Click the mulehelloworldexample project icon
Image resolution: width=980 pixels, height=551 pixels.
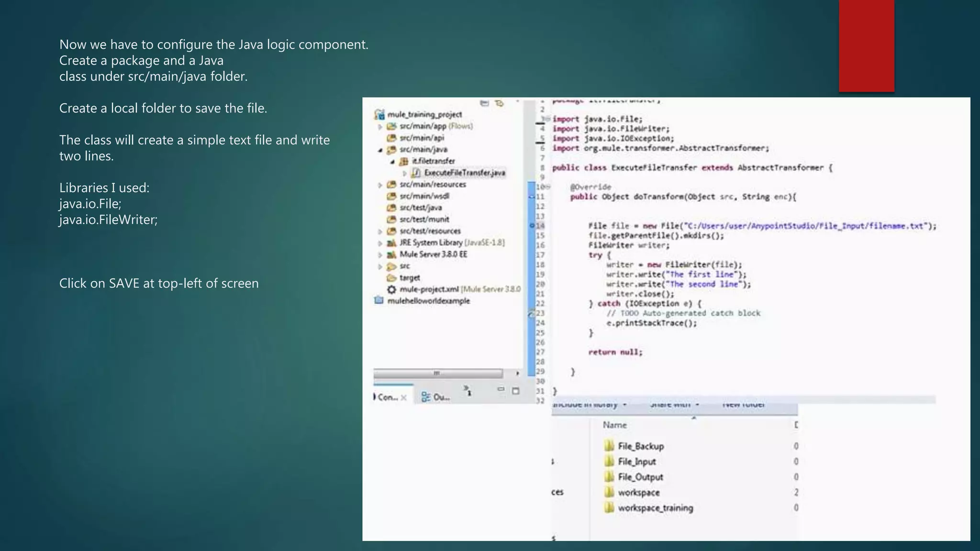[x=379, y=301]
